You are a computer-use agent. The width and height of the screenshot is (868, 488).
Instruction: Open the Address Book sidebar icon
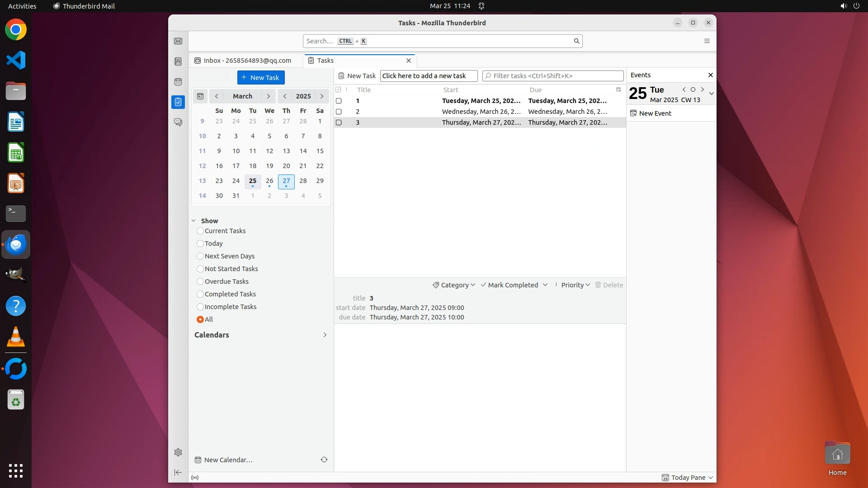pos(178,61)
